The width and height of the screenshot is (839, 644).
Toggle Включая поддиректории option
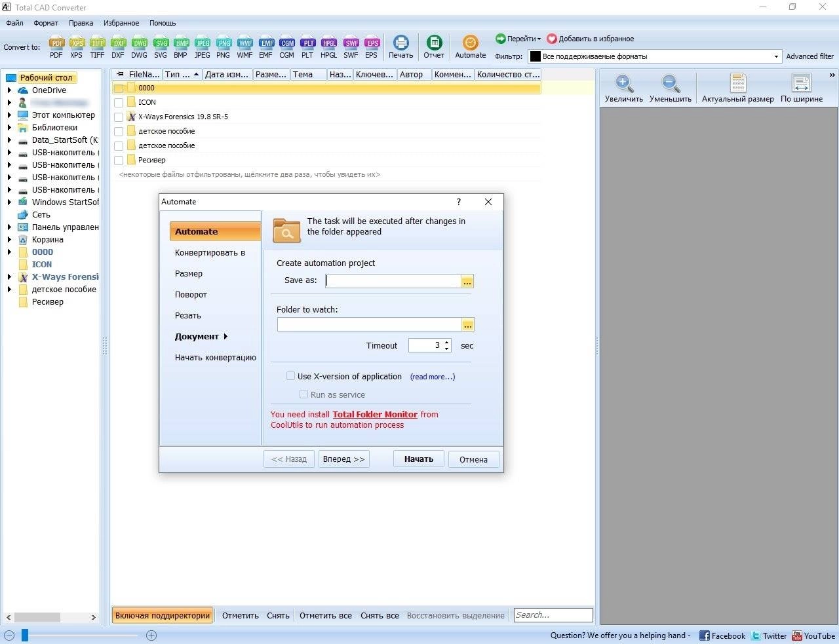pos(163,615)
